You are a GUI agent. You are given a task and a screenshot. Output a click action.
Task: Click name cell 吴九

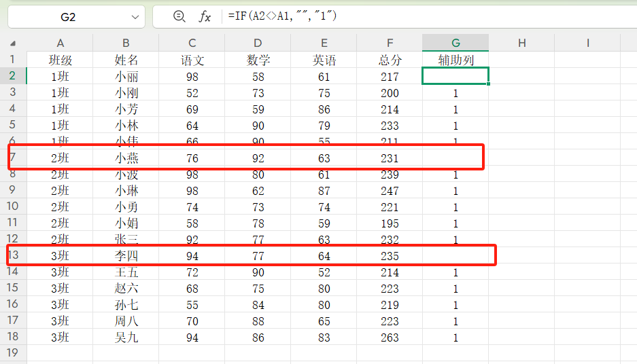click(x=126, y=338)
